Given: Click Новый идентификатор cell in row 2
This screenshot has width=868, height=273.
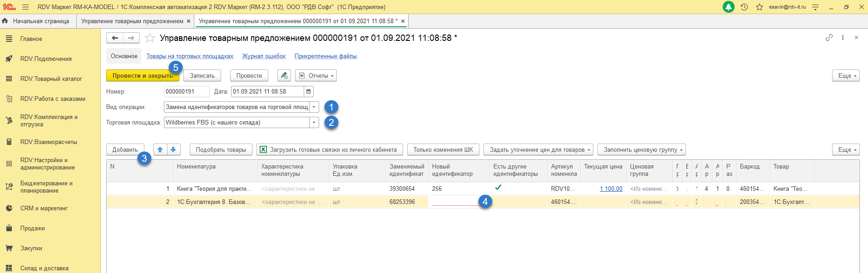Looking at the screenshot, I should tap(459, 202).
